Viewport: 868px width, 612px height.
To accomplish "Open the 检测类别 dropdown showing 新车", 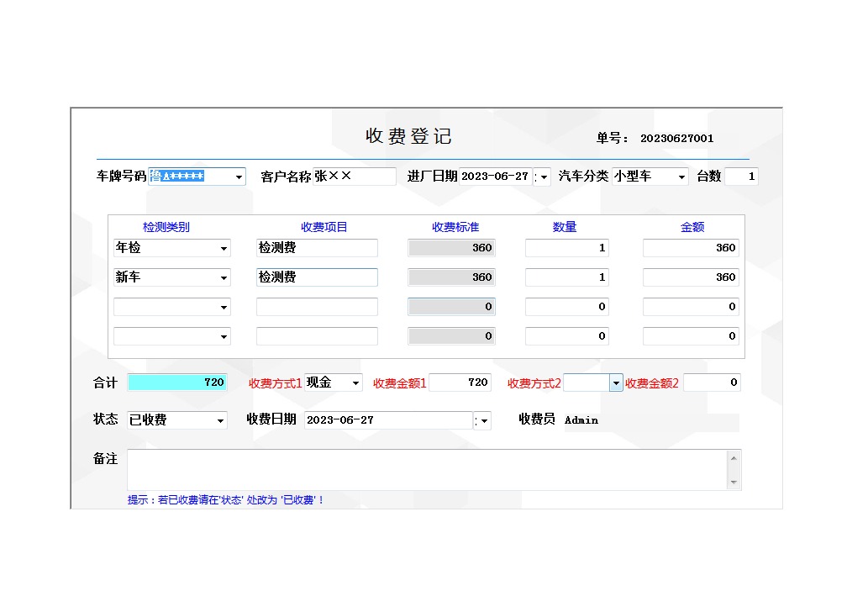I will [224, 277].
